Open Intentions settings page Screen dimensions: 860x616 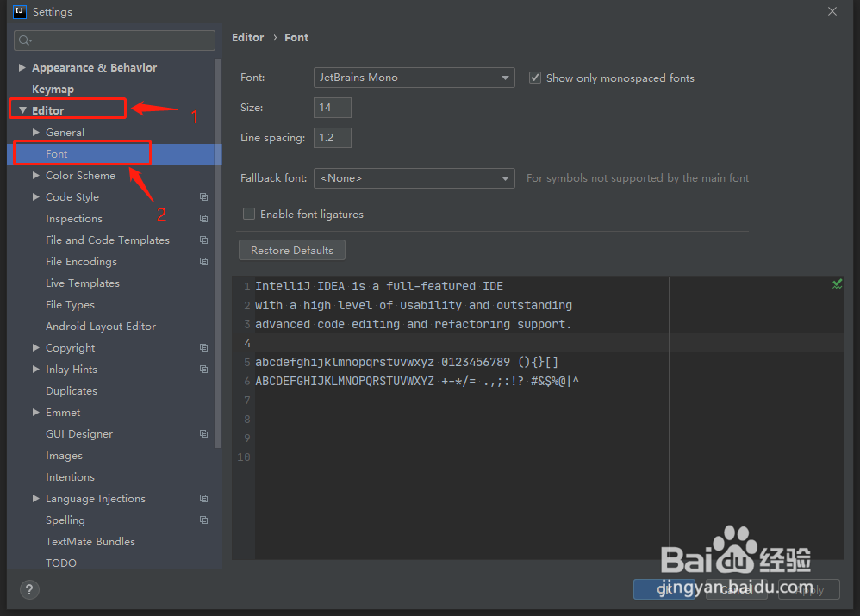pyautogui.click(x=70, y=477)
